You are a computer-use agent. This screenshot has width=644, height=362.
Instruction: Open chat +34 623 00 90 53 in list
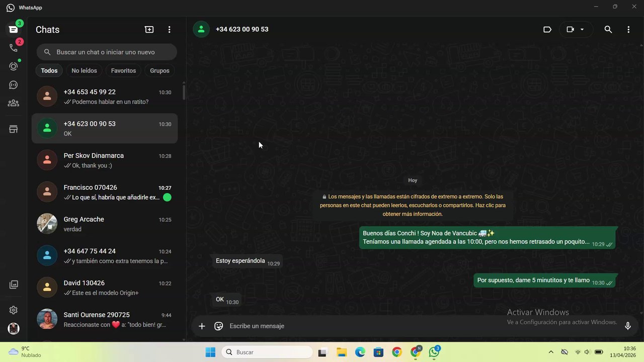point(105,128)
